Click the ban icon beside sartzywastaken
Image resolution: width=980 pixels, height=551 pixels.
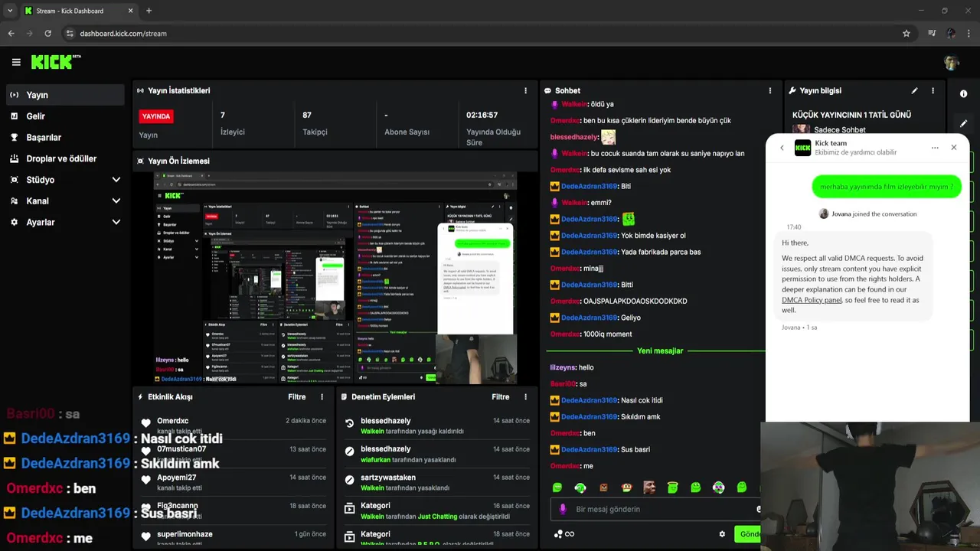[349, 480]
